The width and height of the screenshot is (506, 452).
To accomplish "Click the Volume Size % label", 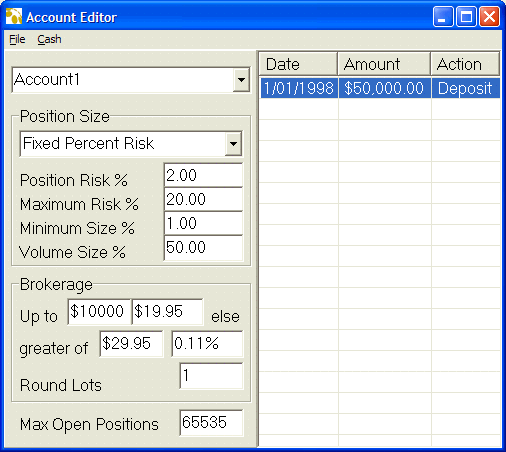I will point(73,252).
